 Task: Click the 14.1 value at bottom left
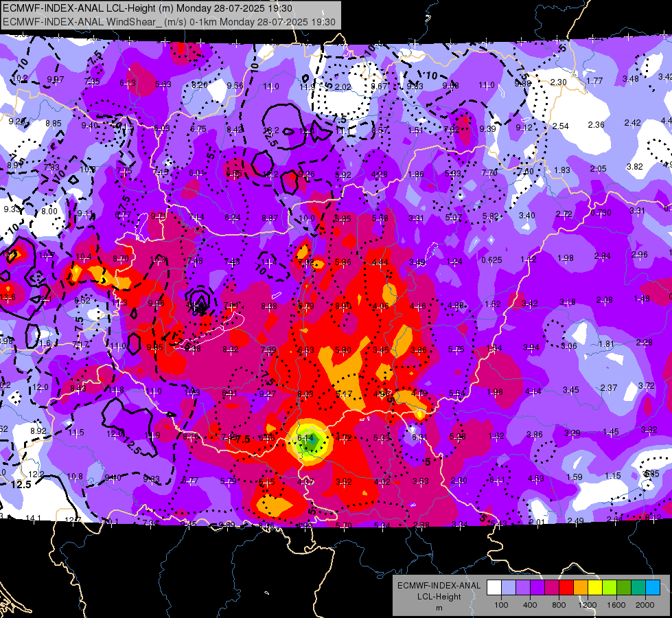point(34,518)
